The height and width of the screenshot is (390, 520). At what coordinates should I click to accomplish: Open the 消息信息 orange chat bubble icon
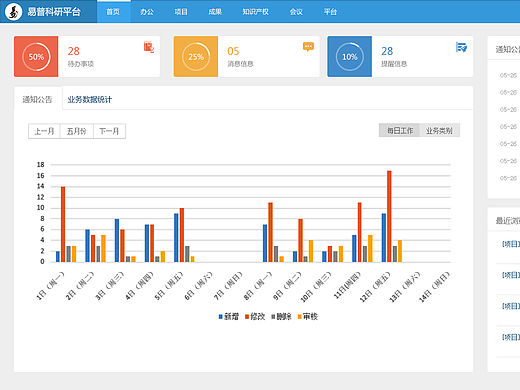(308, 46)
